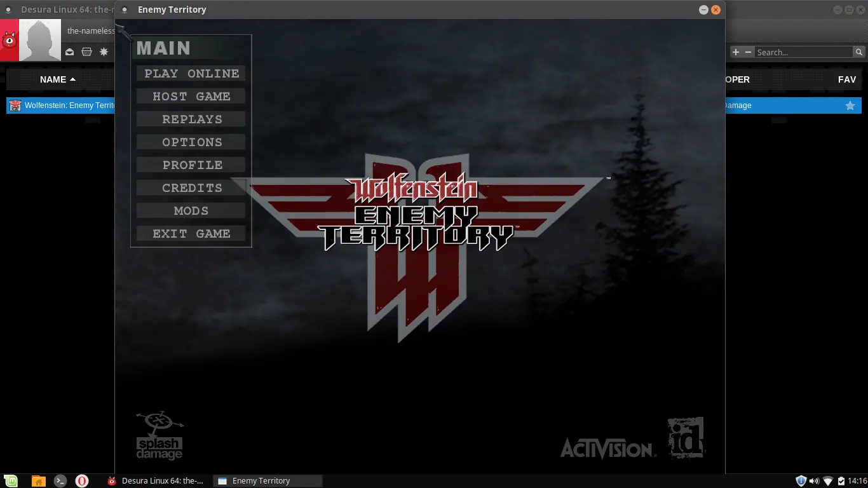Sort Desura list by NAME column

tap(58, 79)
